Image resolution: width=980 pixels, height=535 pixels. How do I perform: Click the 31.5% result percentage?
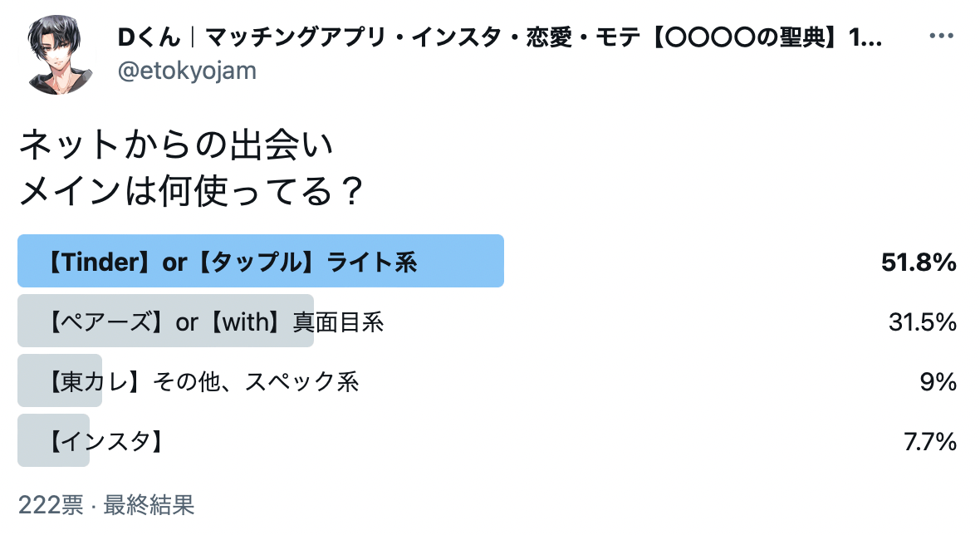923,321
